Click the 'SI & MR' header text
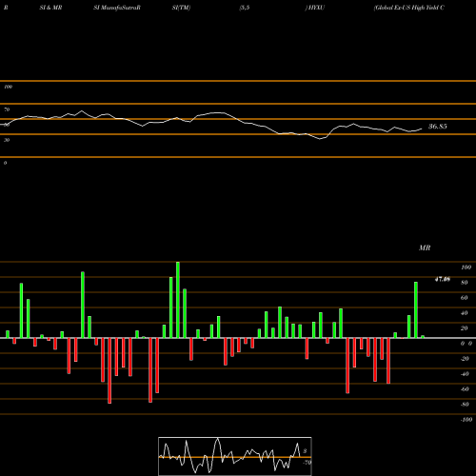The width and height of the screenshot is (476, 476). tap(50, 8)
